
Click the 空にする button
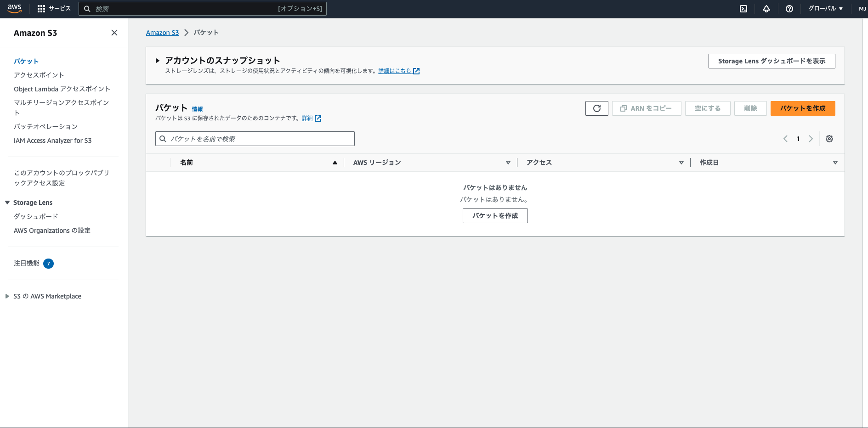(708, 108)
